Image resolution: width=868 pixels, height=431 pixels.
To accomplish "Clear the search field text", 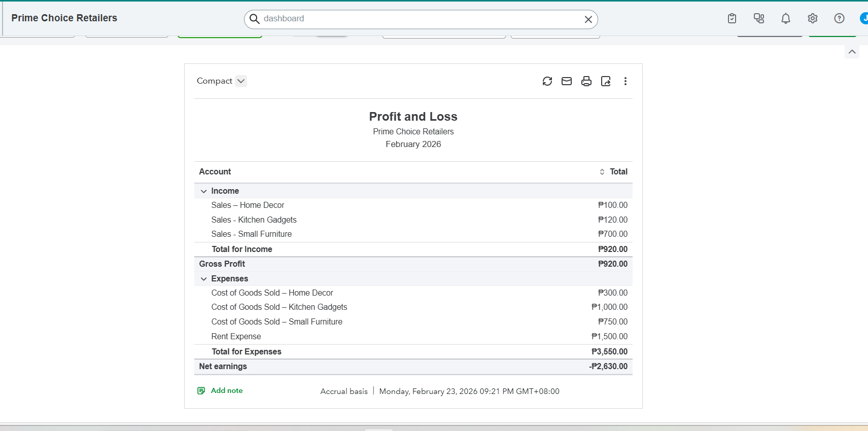I will pyautogui.click(x=588, y=19).
